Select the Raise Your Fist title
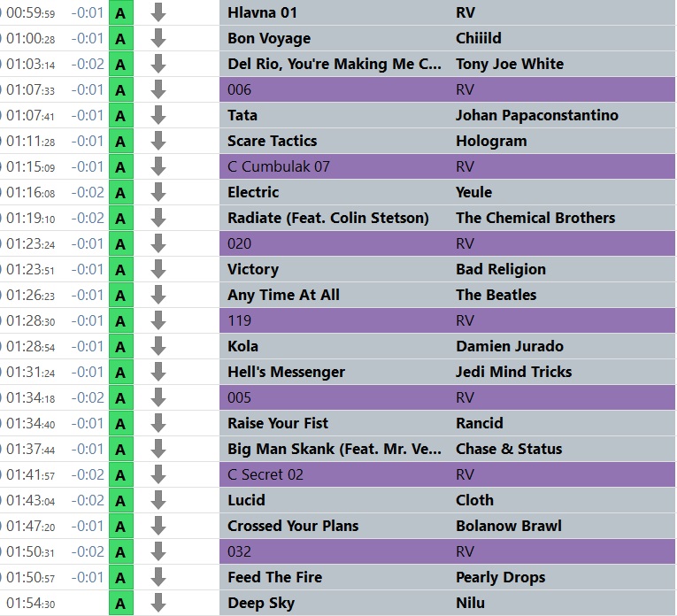Screen dimensions: 677x616 point(278,423)
